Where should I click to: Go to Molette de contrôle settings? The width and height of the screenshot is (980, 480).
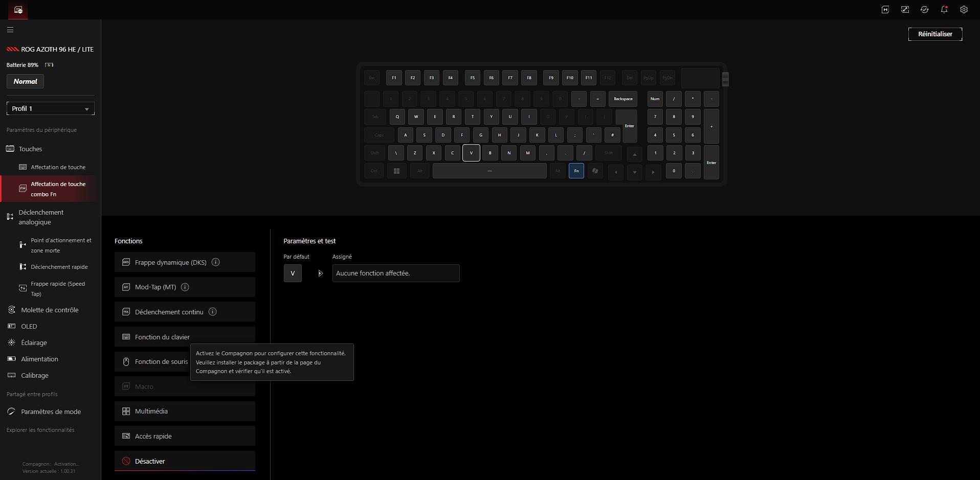(x=50, y=310)
